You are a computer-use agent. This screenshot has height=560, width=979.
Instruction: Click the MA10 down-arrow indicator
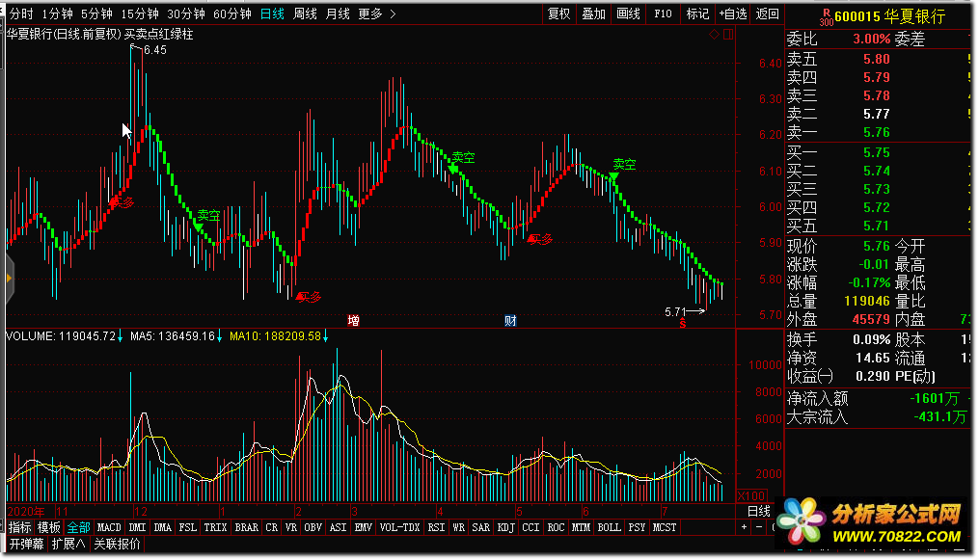click(x=325, y=336)
